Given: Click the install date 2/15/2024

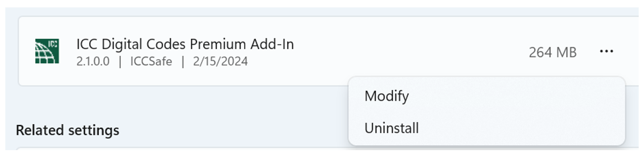Looking at the screenshot, I should [x=220, y=62].
